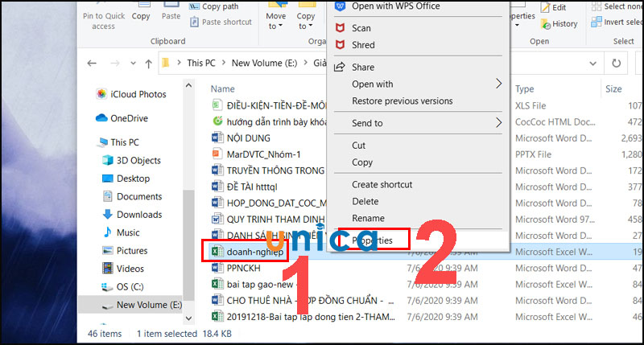The height and width of the screenshot is (345, 644).
Task: Expand the Send to submenu
Action: pyautogui.click(x=367, y=123)
